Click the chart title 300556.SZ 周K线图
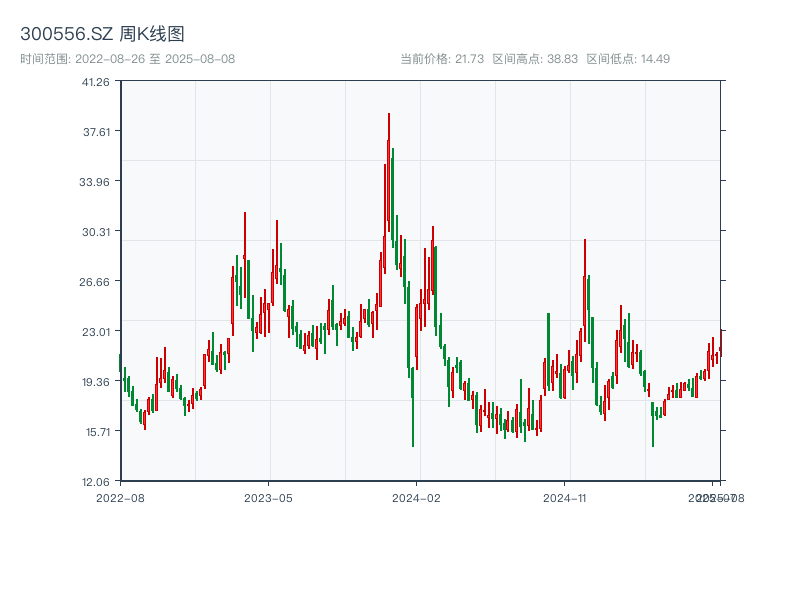 click(102, 34)
